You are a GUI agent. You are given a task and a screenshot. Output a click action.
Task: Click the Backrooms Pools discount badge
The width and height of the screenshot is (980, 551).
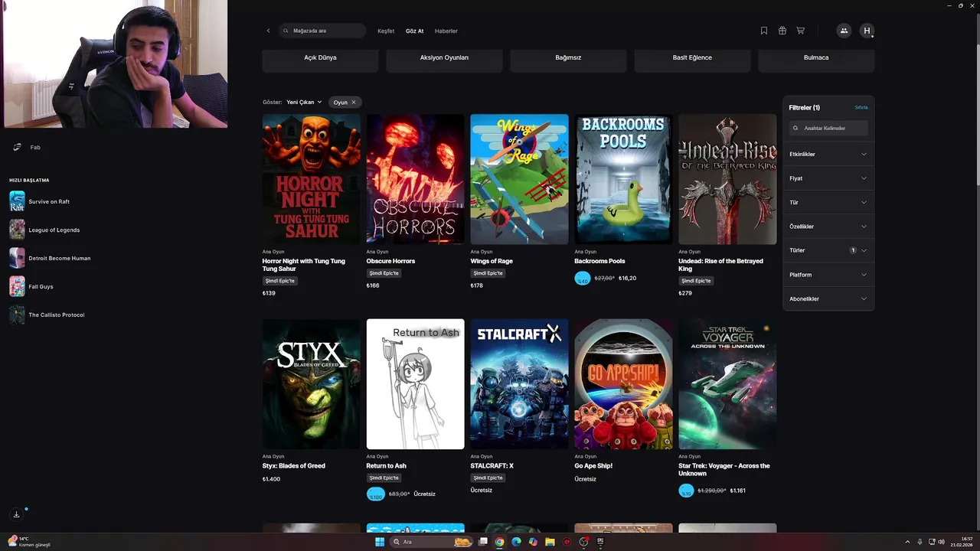point(583,279)
